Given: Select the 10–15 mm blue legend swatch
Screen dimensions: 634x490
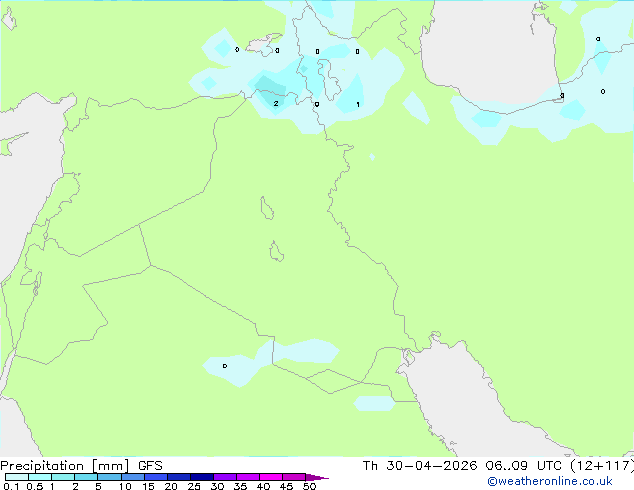Looking at the screenshot, I should tap(133, 477).
